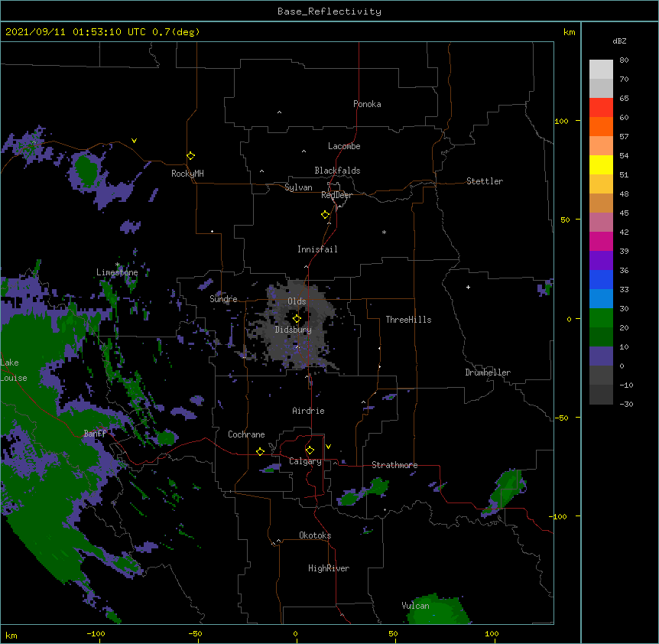The width and height of the screenshot is (659, 644).
Task: Click the Okotoks label
Action: [315, 535]
